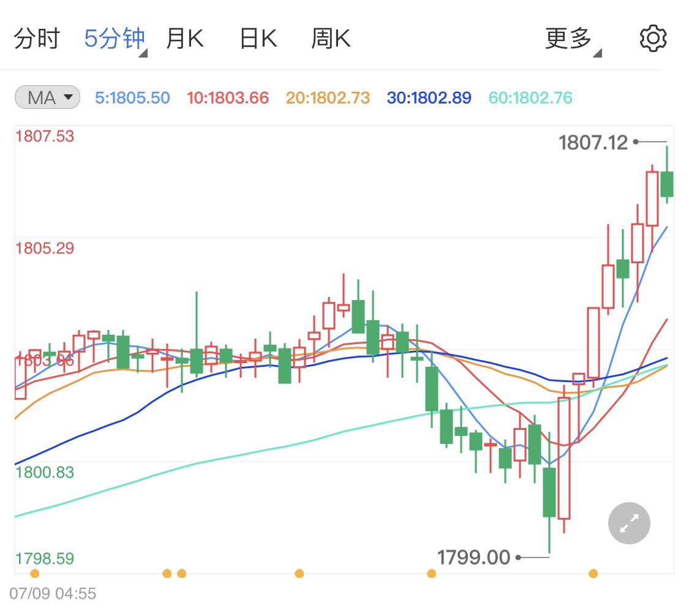Click MA30 value 30:1802.89
The width and height of the screenshot is (689, 616).
point(429,97)
